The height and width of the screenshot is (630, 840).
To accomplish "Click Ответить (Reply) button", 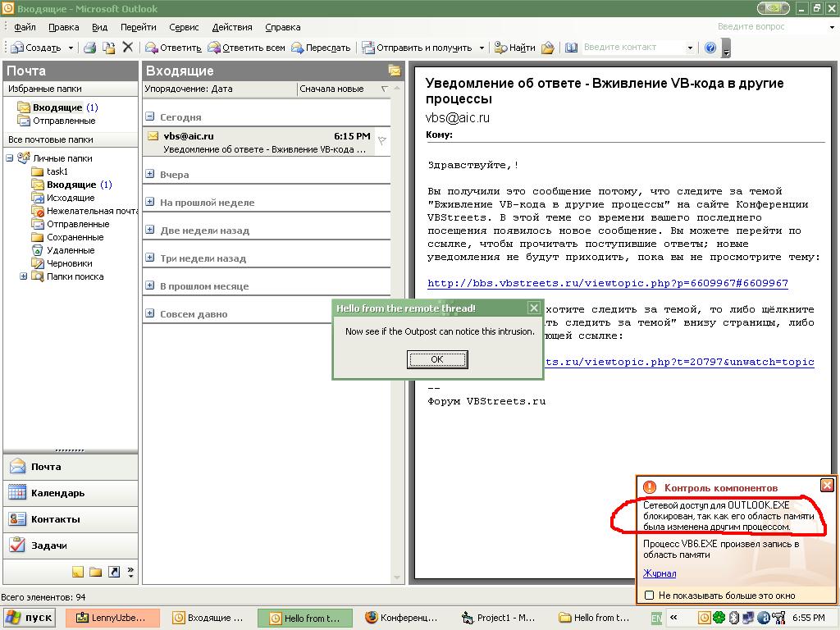I will 173,48.
